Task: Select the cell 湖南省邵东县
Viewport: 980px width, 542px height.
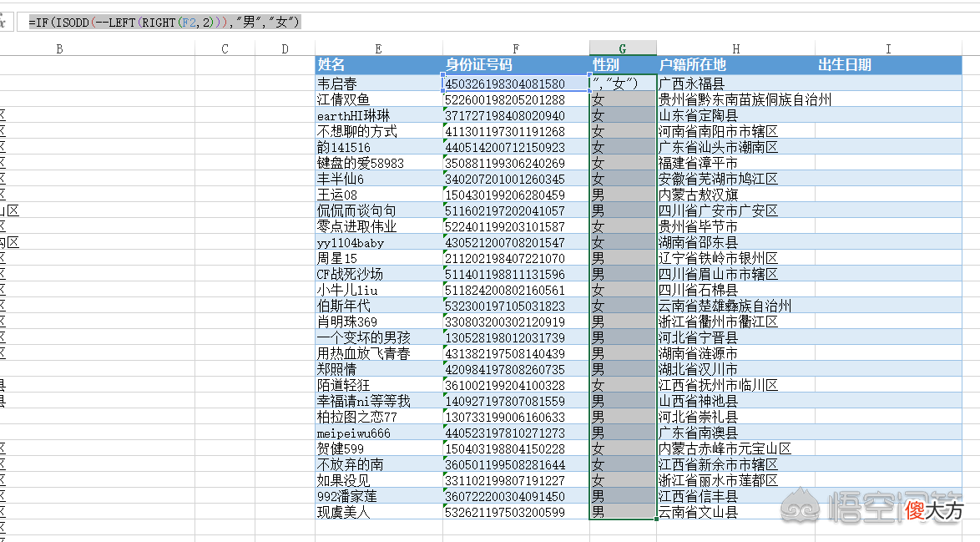Action: [x=735, y=242]
